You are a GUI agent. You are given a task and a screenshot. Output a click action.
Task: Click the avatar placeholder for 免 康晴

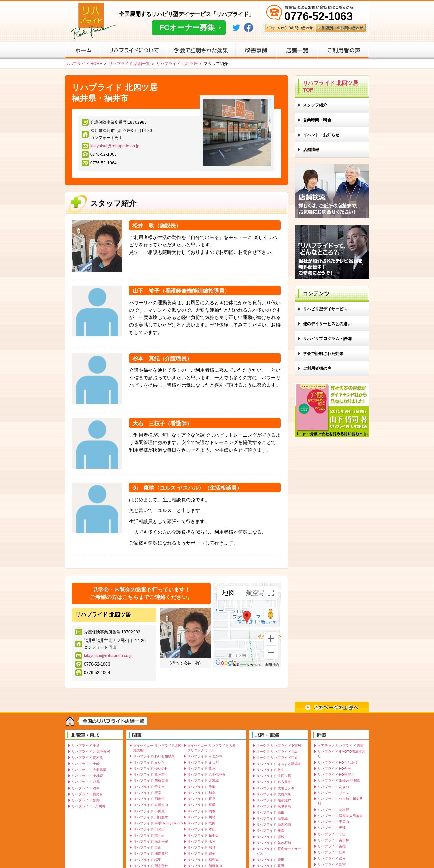click(x=97, y=508)
